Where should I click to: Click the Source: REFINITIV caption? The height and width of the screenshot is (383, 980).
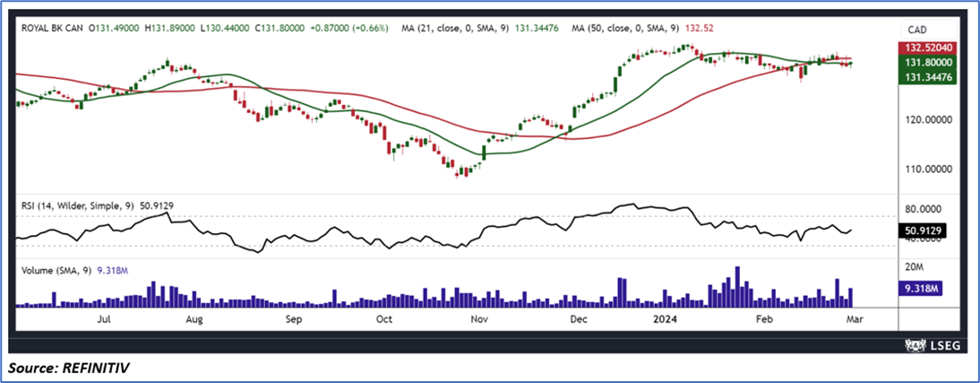[x=69, y=370]
